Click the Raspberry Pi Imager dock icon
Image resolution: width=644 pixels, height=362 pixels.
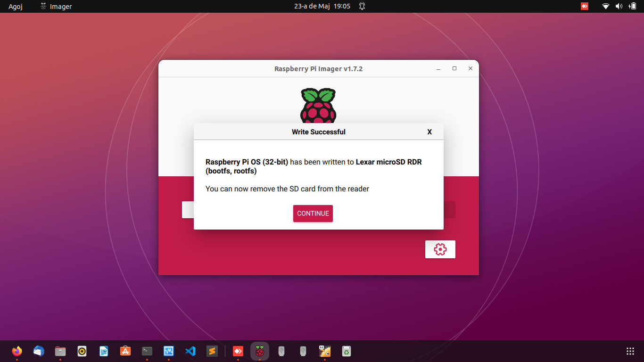coord(260,351)
